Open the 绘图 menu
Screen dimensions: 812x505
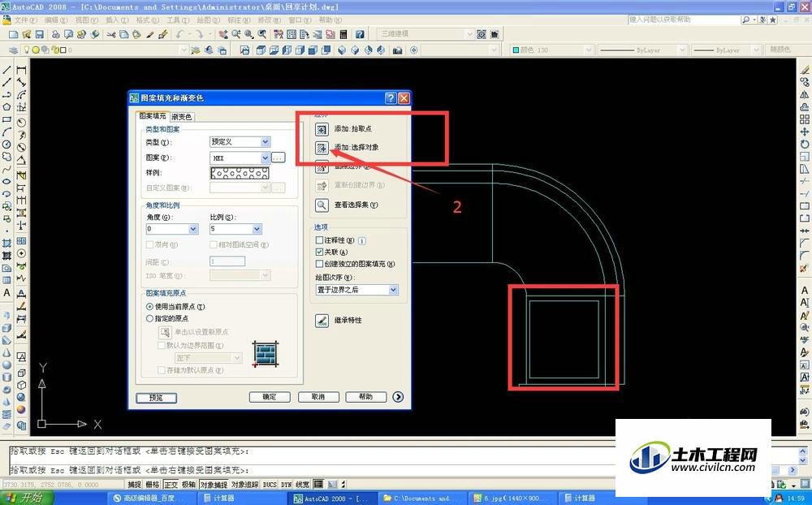[208, 20]
